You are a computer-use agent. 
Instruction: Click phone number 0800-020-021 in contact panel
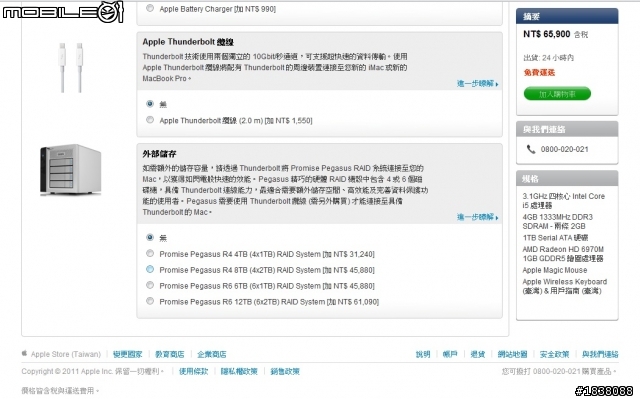pyautogui.click(x=564, y=149)
